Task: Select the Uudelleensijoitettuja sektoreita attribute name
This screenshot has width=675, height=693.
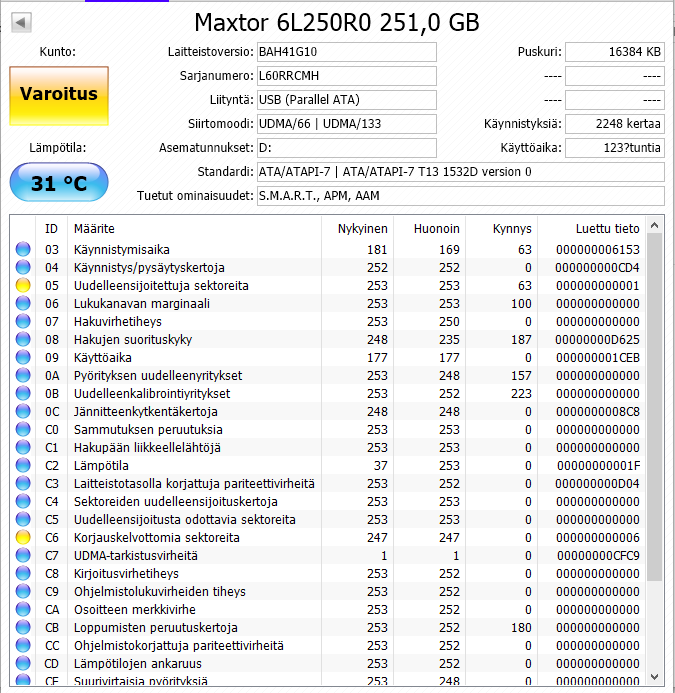Action: (x=161, y=286)
